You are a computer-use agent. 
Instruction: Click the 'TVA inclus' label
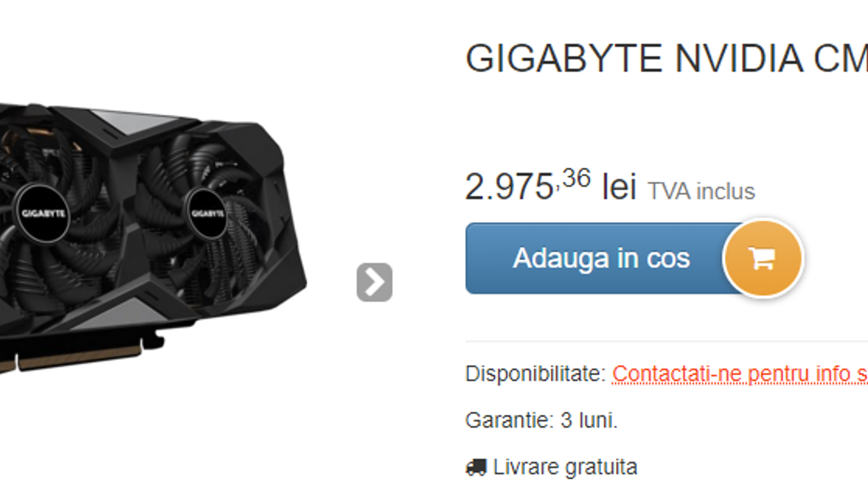(701, 191)
